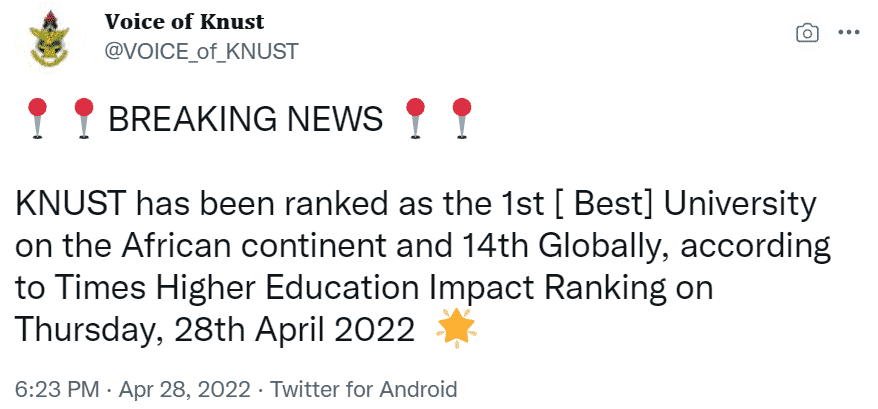Click the last red pushpin emoji
The width and height of the screenshot is (878, 409).
pyautogui.click(x=461, y=118)
